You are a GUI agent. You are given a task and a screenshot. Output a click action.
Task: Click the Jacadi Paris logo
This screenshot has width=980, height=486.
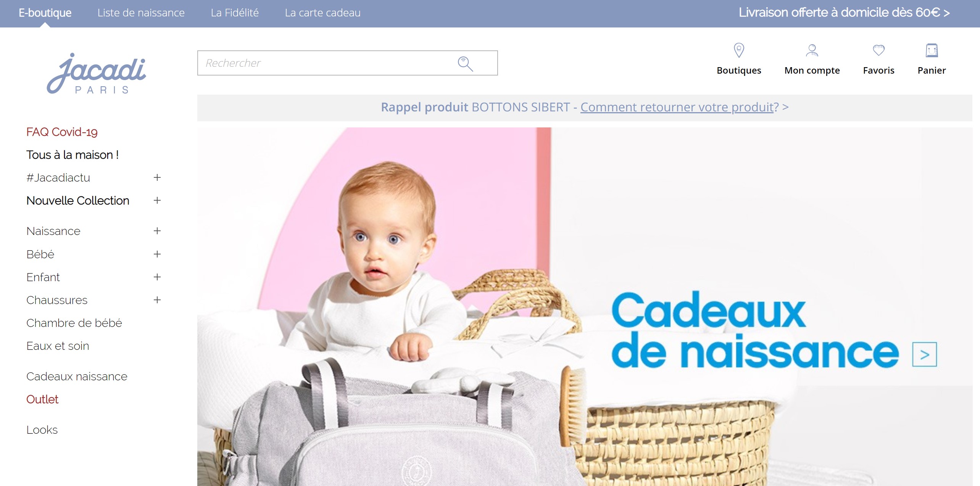pos(96,73)
